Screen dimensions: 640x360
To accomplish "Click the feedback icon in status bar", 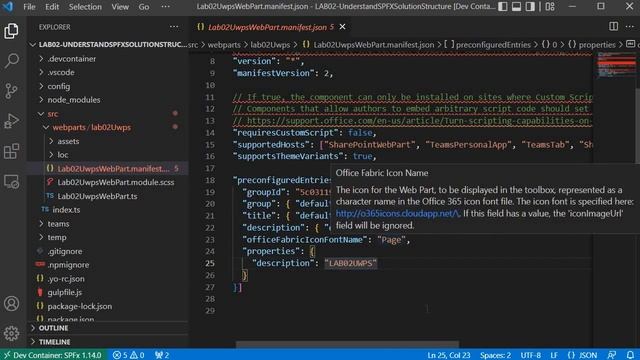I will (x=611, y=355).
